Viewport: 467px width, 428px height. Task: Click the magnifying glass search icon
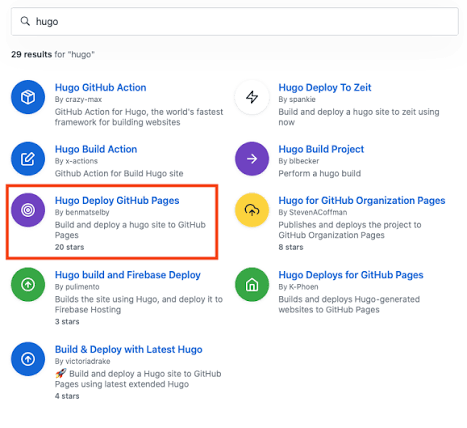point(25,21)
